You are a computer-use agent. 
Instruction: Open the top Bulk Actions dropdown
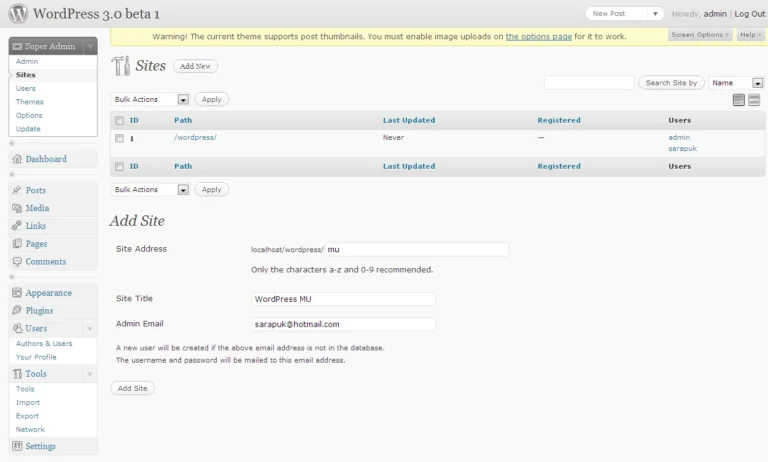[x=150, y=99]
